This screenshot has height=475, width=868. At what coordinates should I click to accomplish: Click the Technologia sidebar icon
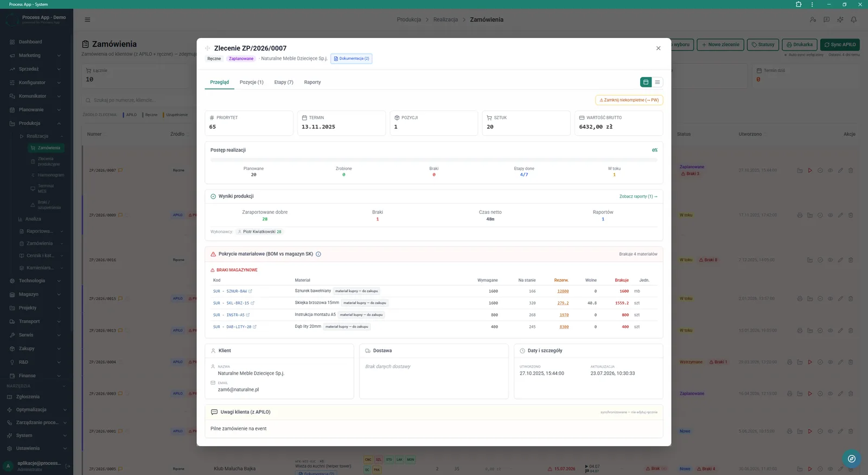tap(12, 281)
